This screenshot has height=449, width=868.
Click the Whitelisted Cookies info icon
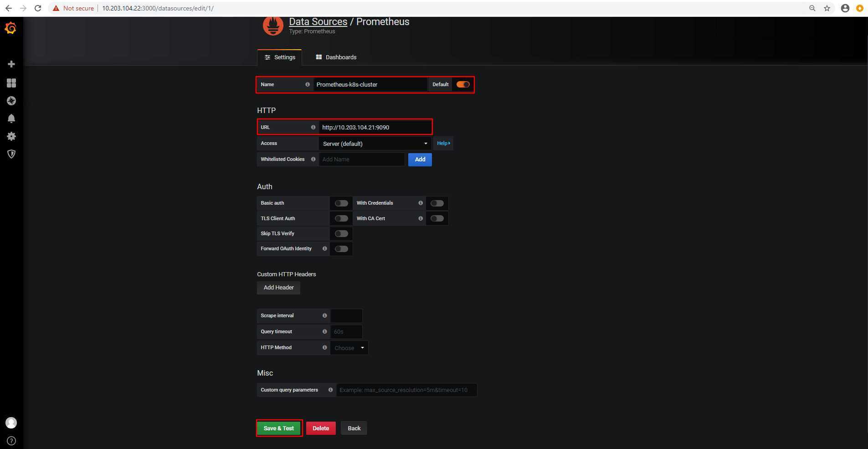coord(313,159)
